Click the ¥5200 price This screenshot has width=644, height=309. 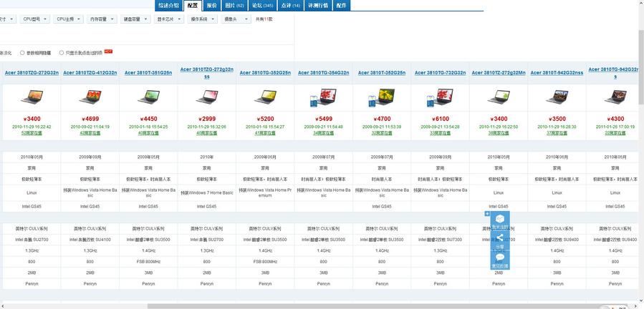point(265,119)
